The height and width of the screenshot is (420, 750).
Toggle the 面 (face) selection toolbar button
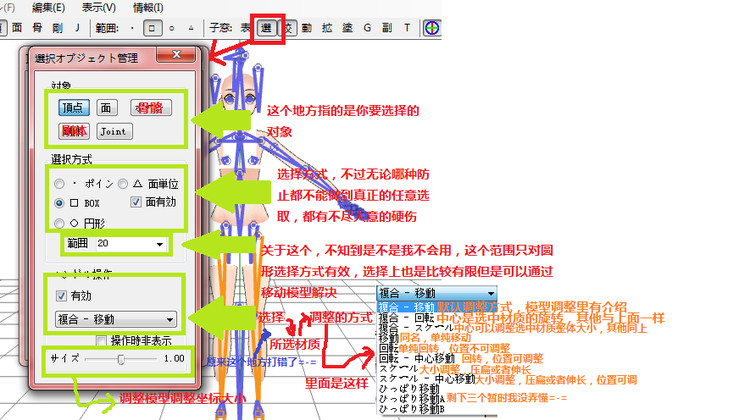pos(17,28)
